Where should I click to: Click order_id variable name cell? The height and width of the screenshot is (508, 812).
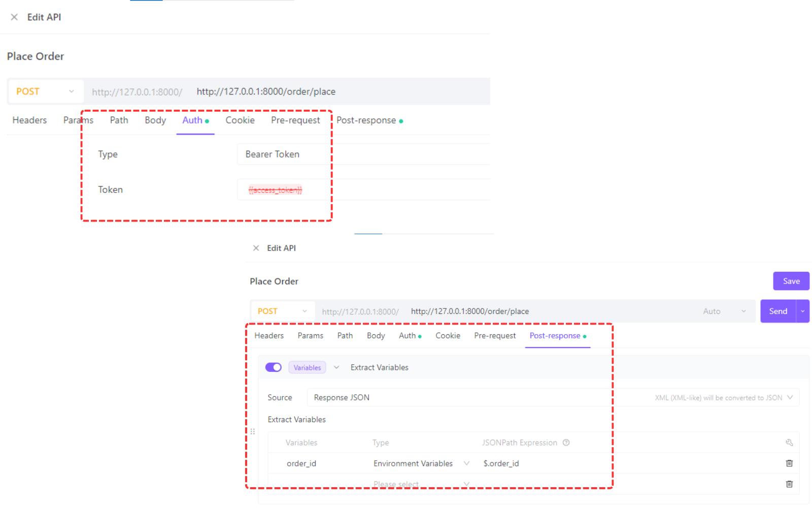click(301, 463)
